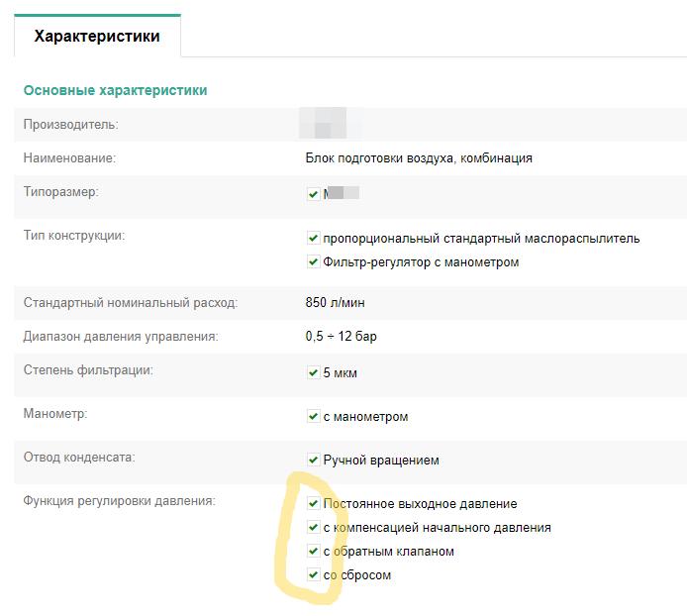The image size is (687, 616).
Task: Toggle the пропорциональный стандартный маслораспылитель checkbox
Action: (313, 238)
